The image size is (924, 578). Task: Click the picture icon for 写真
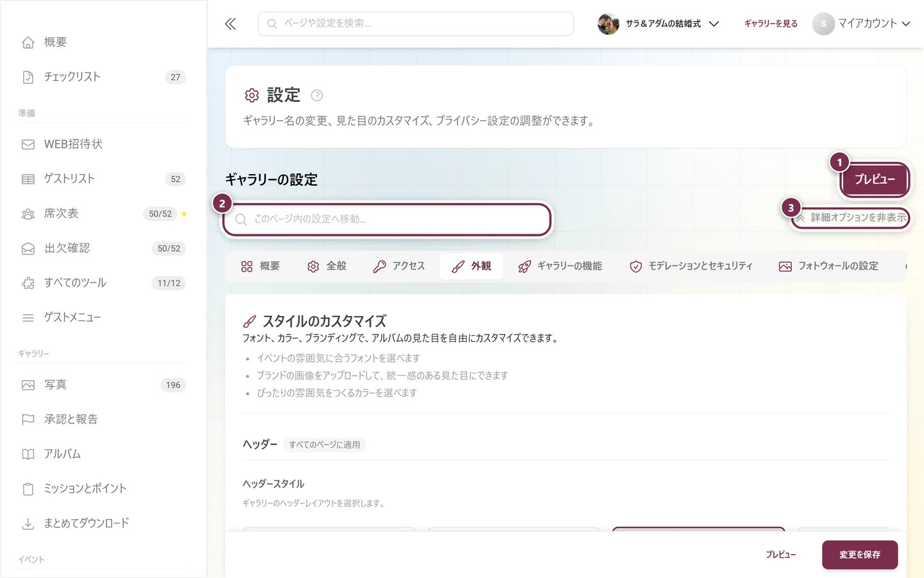[28, 385]
